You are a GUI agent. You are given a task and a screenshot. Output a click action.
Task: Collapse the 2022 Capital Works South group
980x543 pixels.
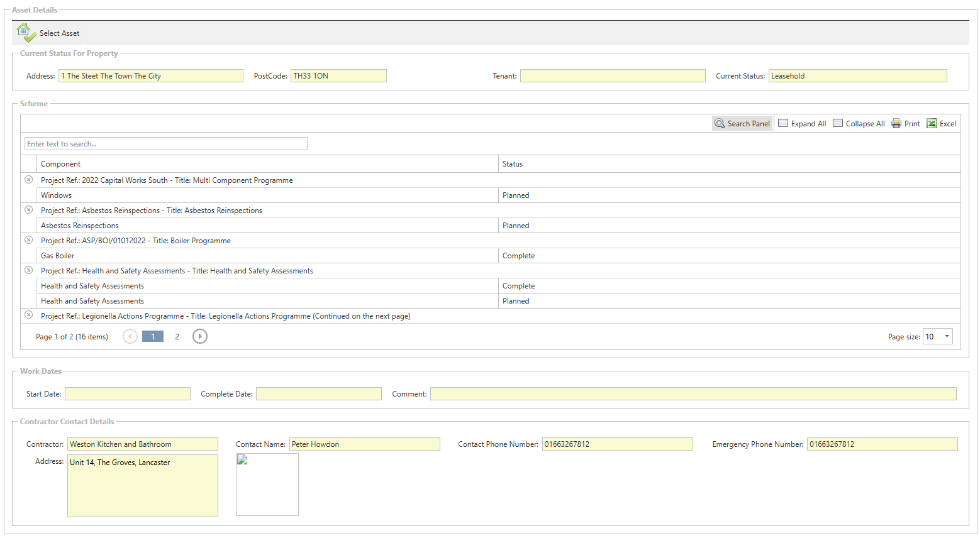coord(28,180)
